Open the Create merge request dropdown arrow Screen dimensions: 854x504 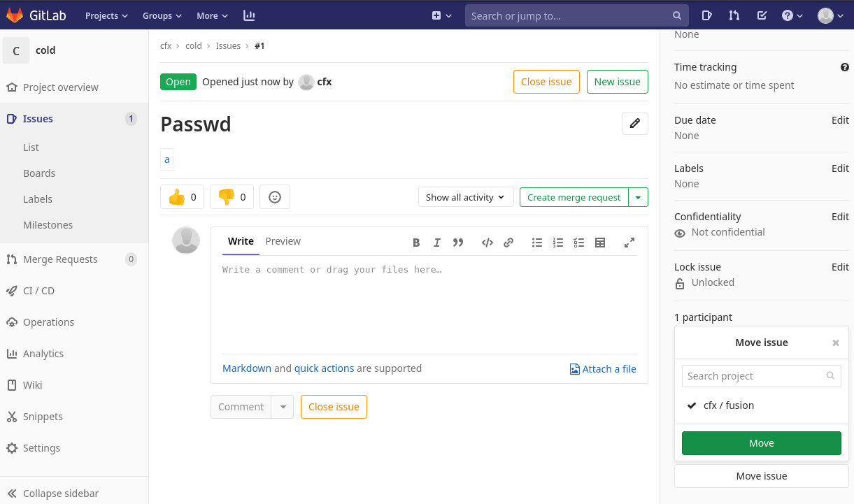click(x=638, y=197)
